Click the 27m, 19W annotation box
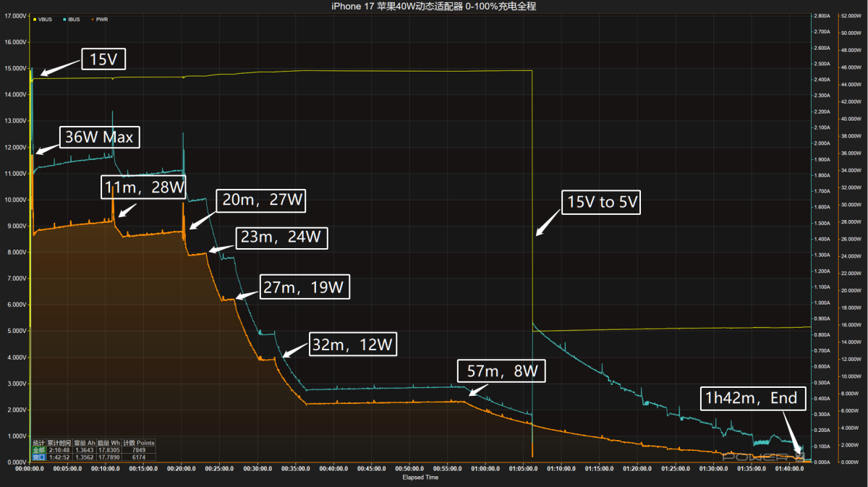This screenshot has height=487, width=868. click(305, 287)
